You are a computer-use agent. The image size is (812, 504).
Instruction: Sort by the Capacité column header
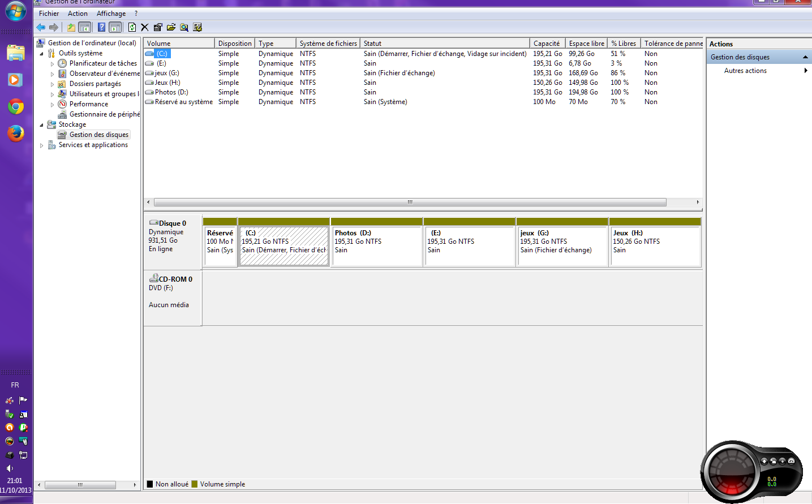pyautogui.click(x=547, y=44)
